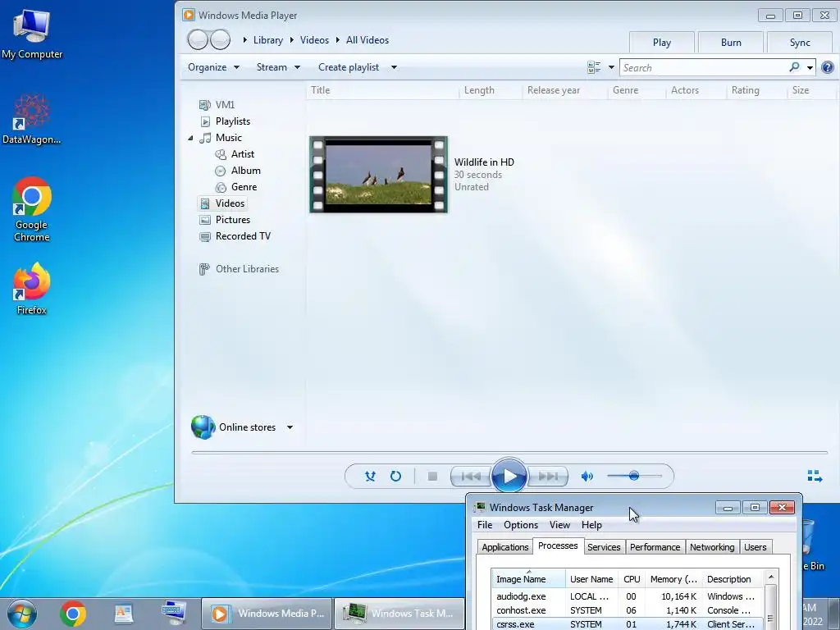Click the next track button

tap(547, 477)
